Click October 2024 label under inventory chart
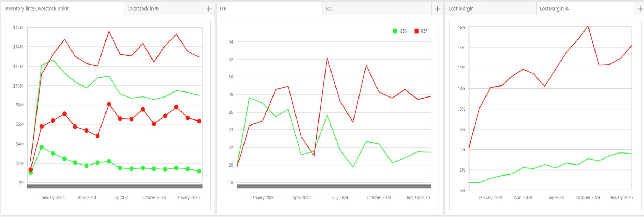The height and width of the screenshot is (217, 644). click(x=154, y=197)
